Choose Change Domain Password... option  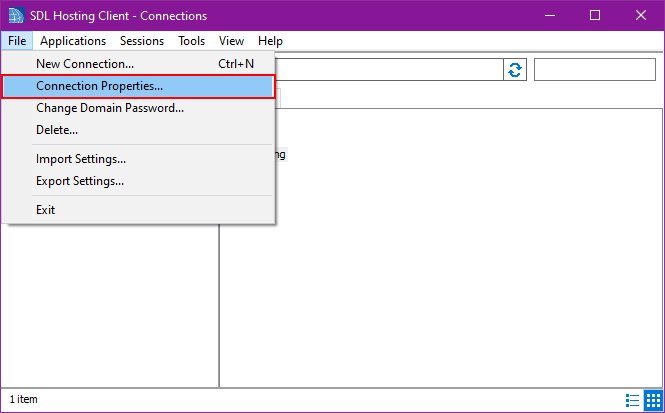[110, 108]
